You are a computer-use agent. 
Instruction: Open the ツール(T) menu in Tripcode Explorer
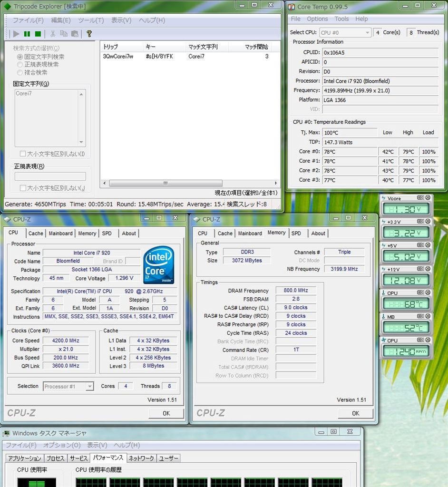(90, 20)
